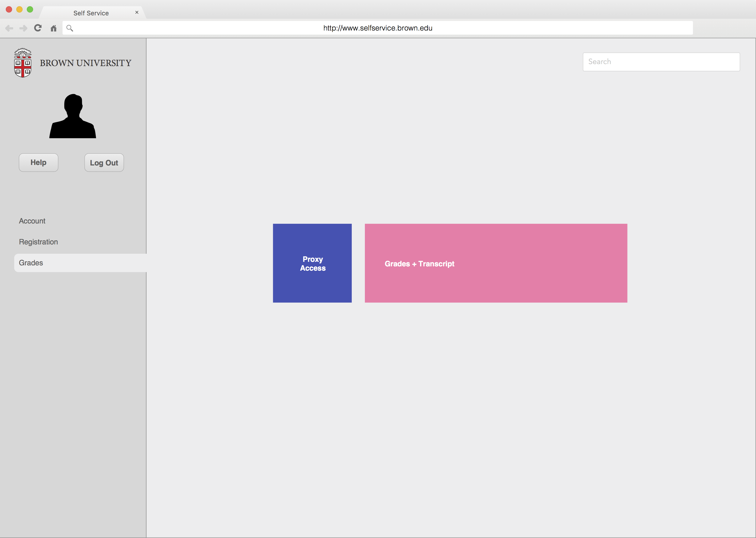Image resolution: width=756 pixels, height=538 pixels.
Task: Click the browser back arrow
Action: pyautogui.click(x=9, y=28)
